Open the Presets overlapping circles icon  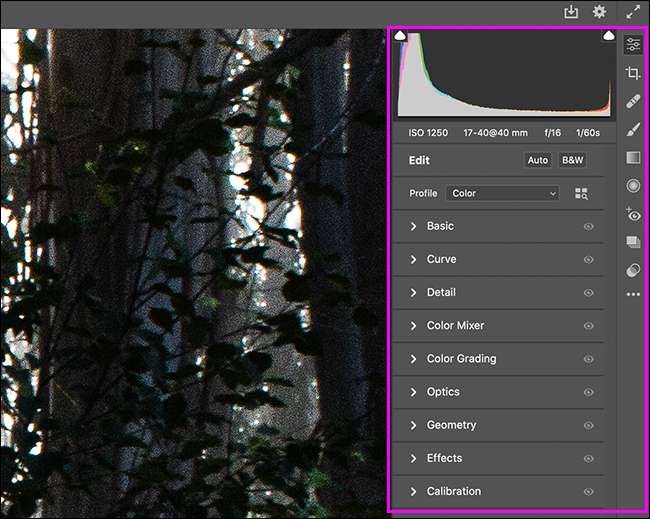tap(633, 269)
